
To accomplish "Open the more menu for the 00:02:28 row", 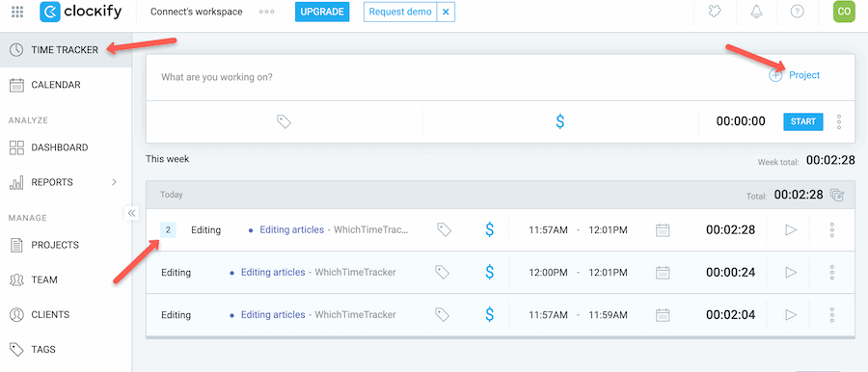I will 832,229.
